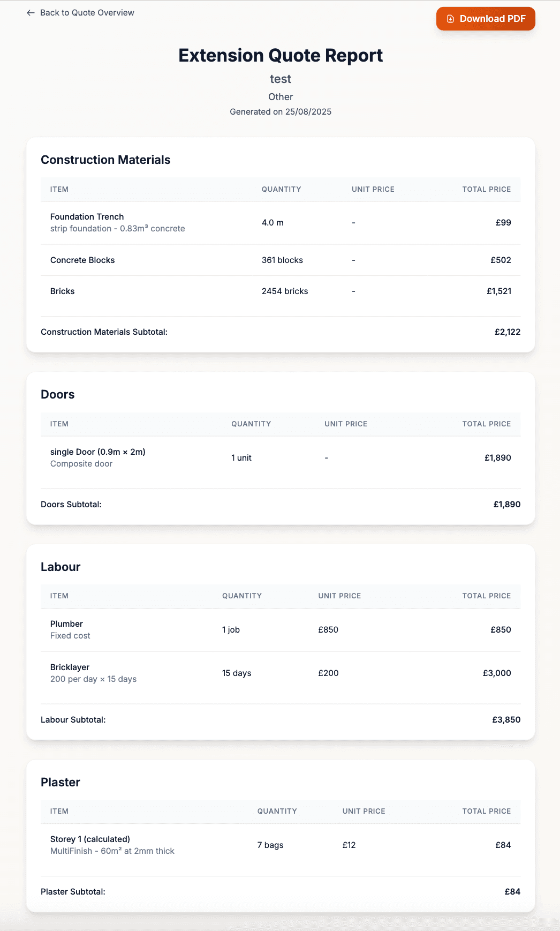
Task: Click the Labour Subtotal amount £3,850
Action: 506,719
